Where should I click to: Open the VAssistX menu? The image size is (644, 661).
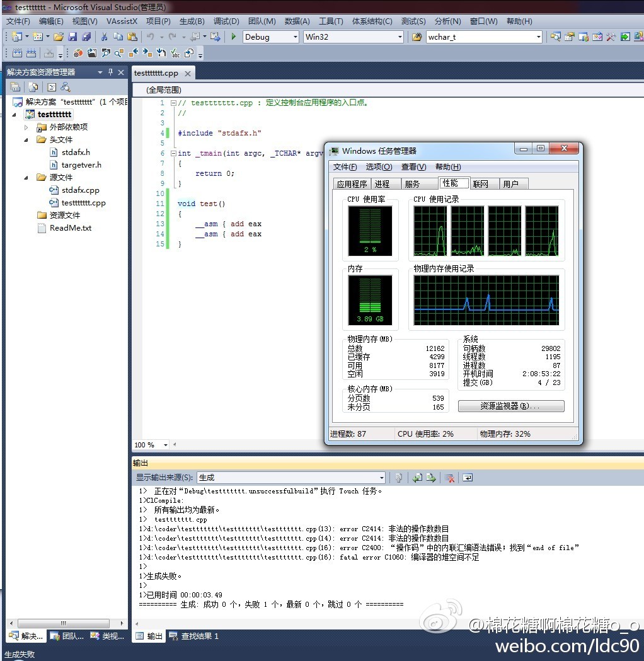122,21
